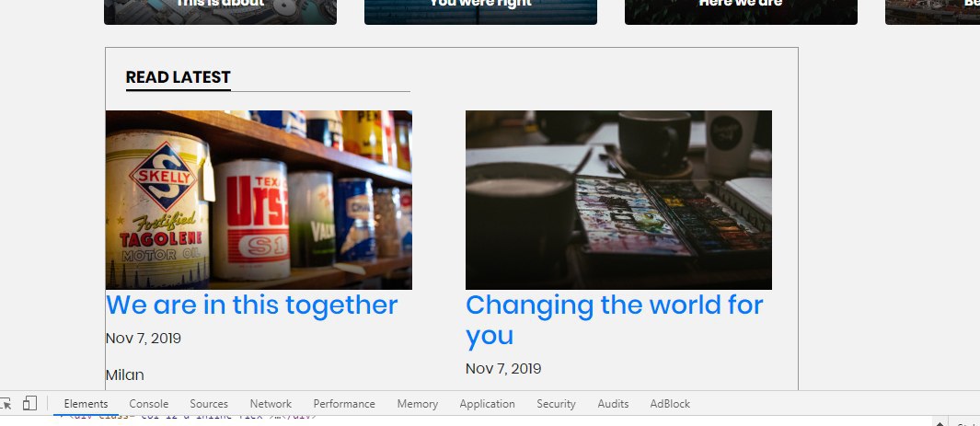The height and width of the screenshot is (426, 980).
Task: Click the 'Here we are' card
Action: 742,9
